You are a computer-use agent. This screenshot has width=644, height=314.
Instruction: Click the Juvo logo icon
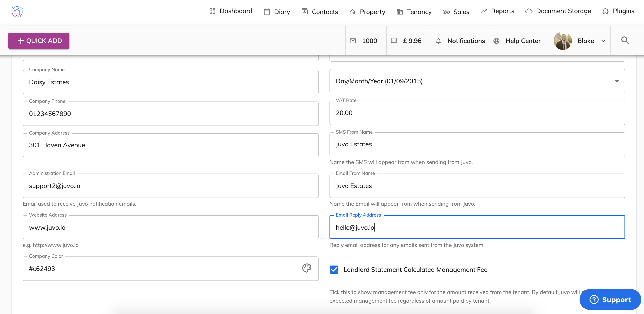17,12
